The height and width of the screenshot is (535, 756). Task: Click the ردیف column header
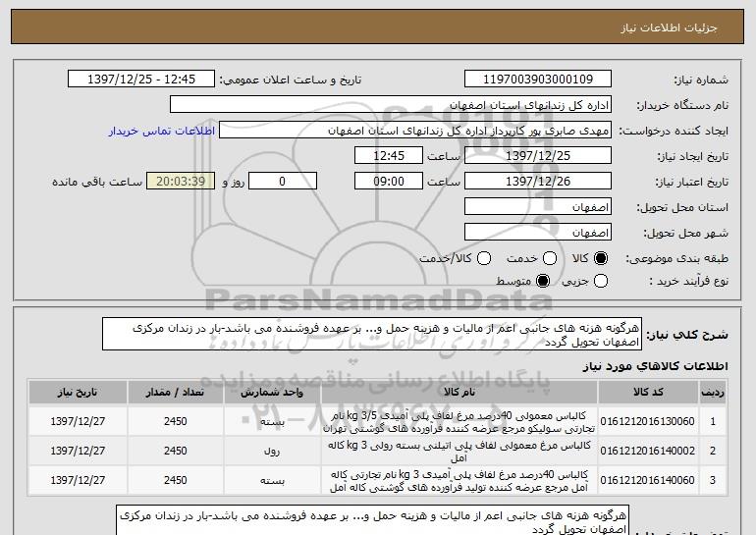tap(713, 393)
